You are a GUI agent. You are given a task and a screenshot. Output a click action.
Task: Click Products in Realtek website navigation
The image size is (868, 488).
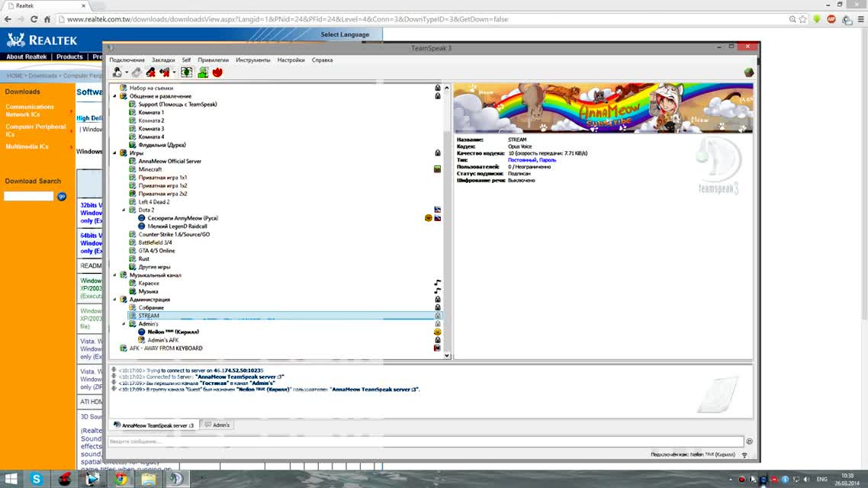[69, 56]
